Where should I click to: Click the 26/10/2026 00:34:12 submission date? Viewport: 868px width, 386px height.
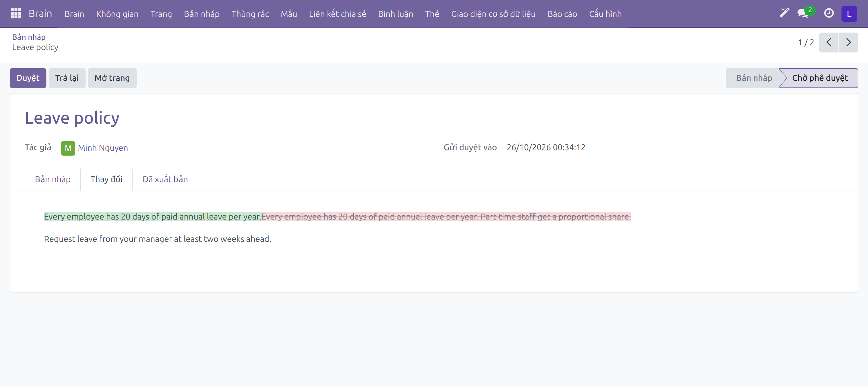pos(546,147)
